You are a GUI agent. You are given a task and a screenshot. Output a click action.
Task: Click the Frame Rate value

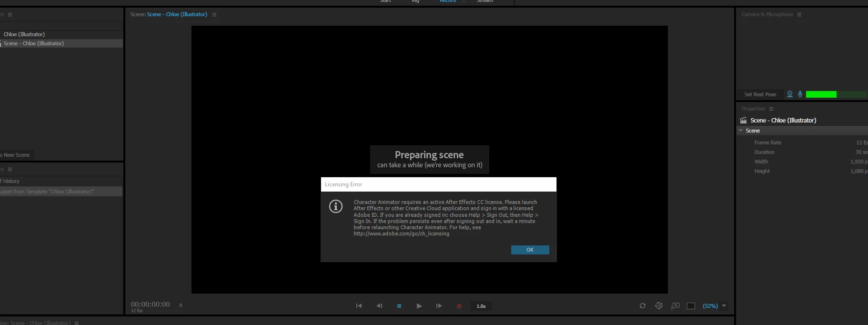[862, 142]
